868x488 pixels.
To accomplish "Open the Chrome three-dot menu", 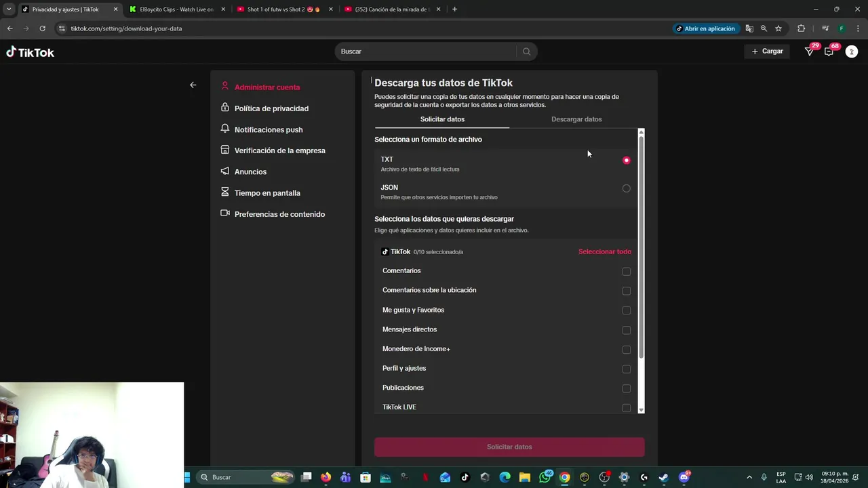I will [x=858, y=28].
